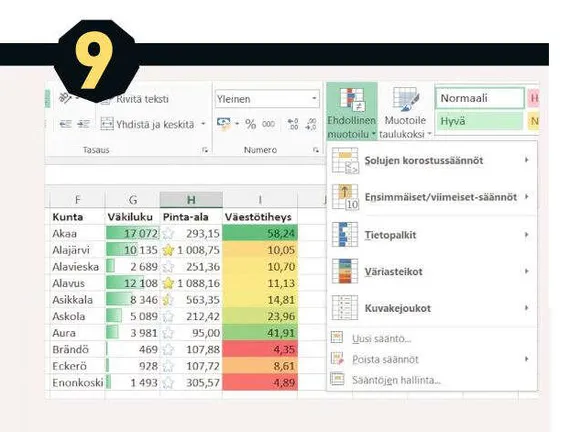Image resolution: width=570 pixels, height=432 pixels.
Task: Click the increase indent icon
Action: click(x=83, y=124)
